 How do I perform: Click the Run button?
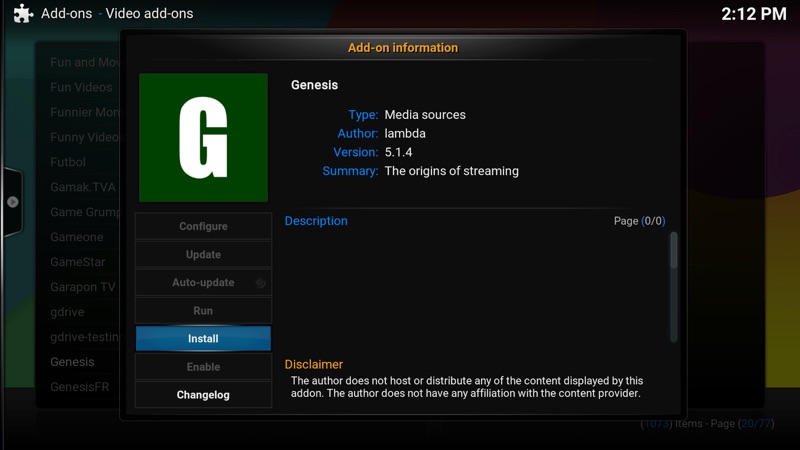tap(203, 311)
